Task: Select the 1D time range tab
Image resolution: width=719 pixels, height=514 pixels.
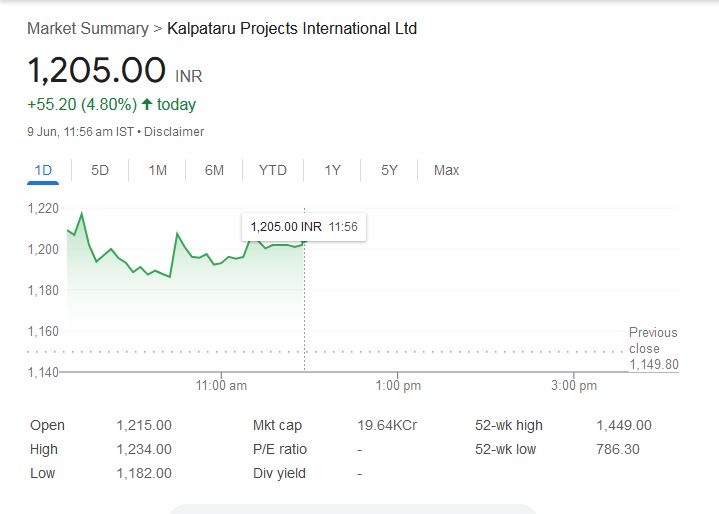Action: [x=43, y=170]
